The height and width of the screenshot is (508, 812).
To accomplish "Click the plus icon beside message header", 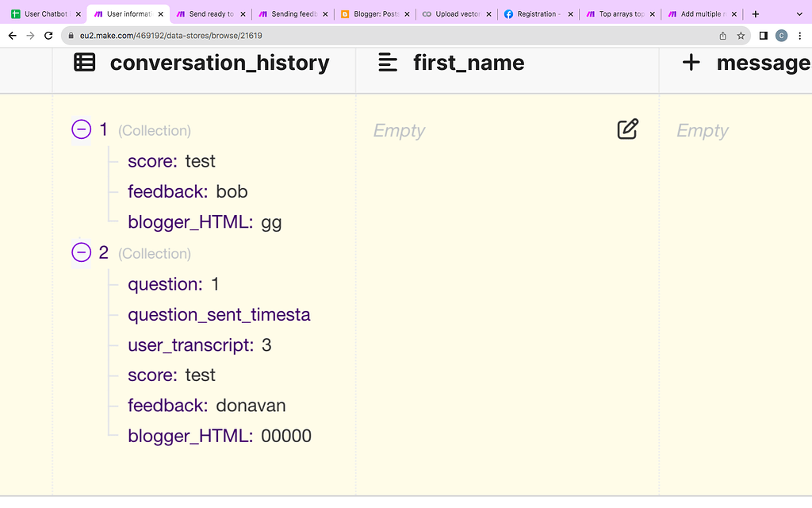I will click(691, 63).
